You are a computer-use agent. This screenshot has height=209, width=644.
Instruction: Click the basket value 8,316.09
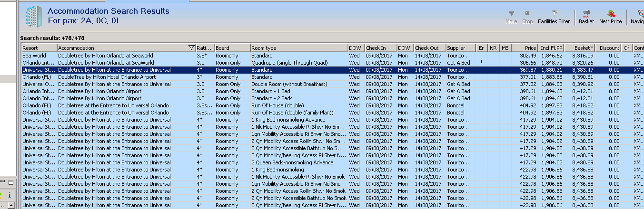click(584, 56)
